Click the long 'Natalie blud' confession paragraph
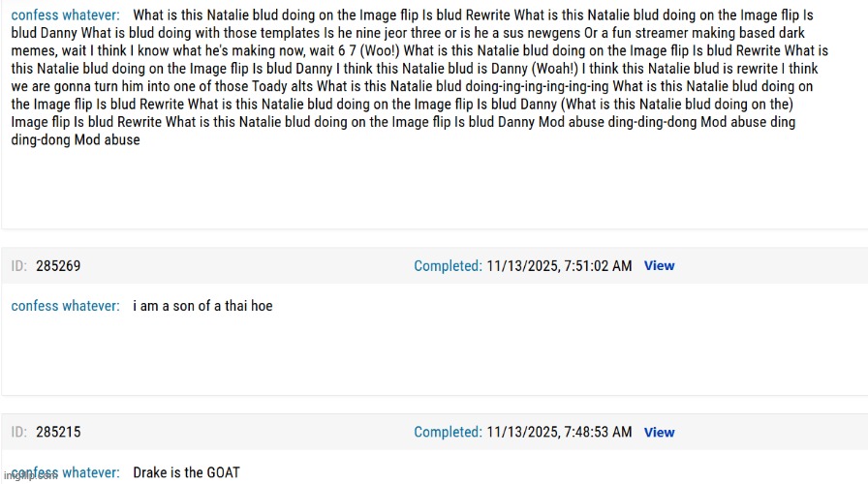The width and height of the screenshot is (868, 484). tap(417, 77)
